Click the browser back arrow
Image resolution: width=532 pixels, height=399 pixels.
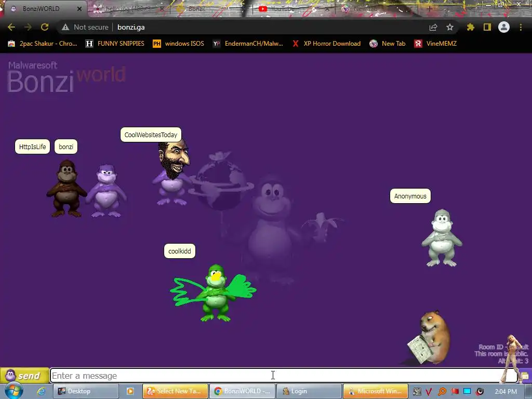pos(11,27)
